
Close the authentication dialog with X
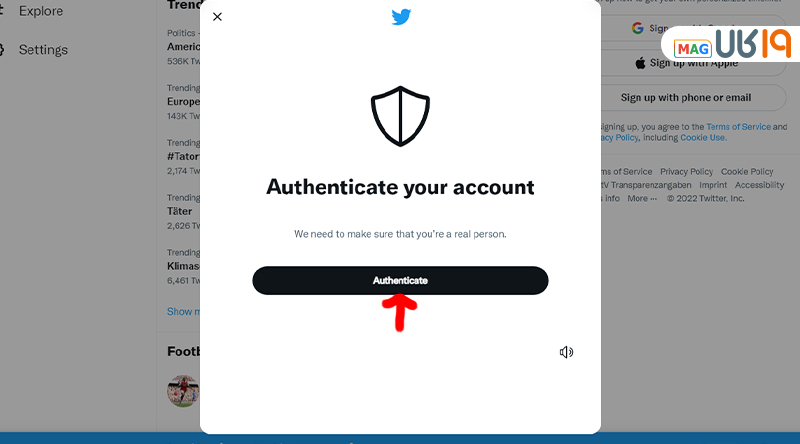[x=217, y=17]
